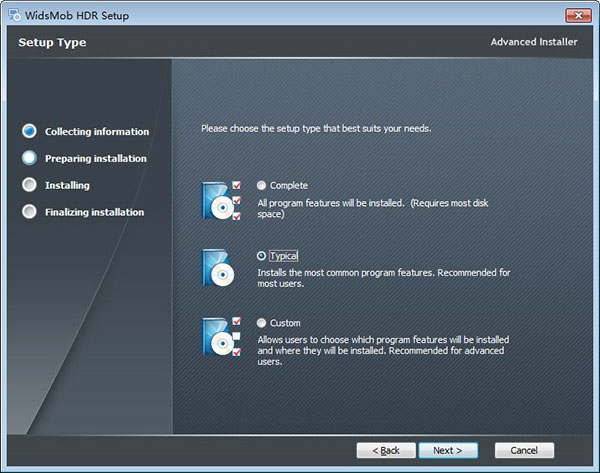Viewport: 600px width, 473px height.
Task: Proceed with the Next button
Action: (448, 450)
